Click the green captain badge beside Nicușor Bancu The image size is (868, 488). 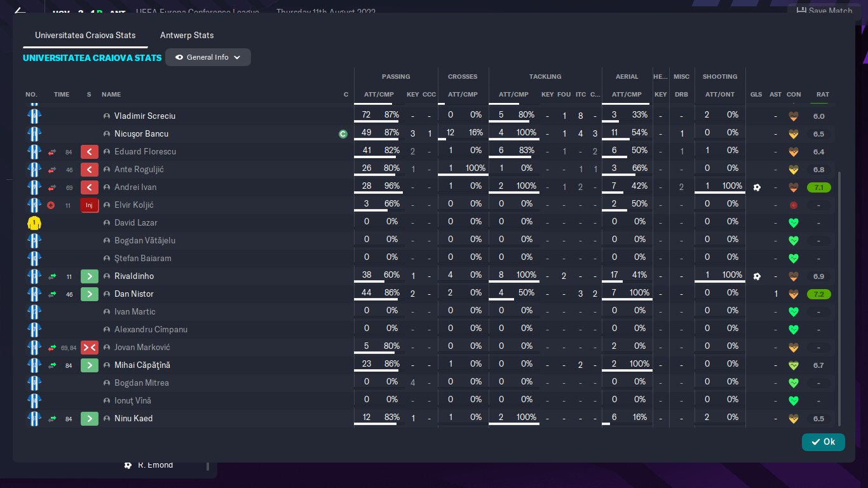pos(343,134)
